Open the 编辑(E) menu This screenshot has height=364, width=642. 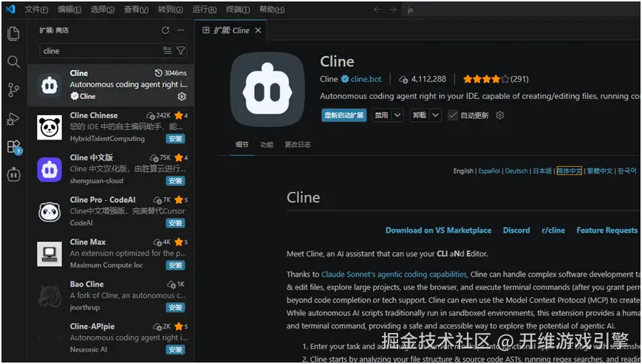[69, 10]
